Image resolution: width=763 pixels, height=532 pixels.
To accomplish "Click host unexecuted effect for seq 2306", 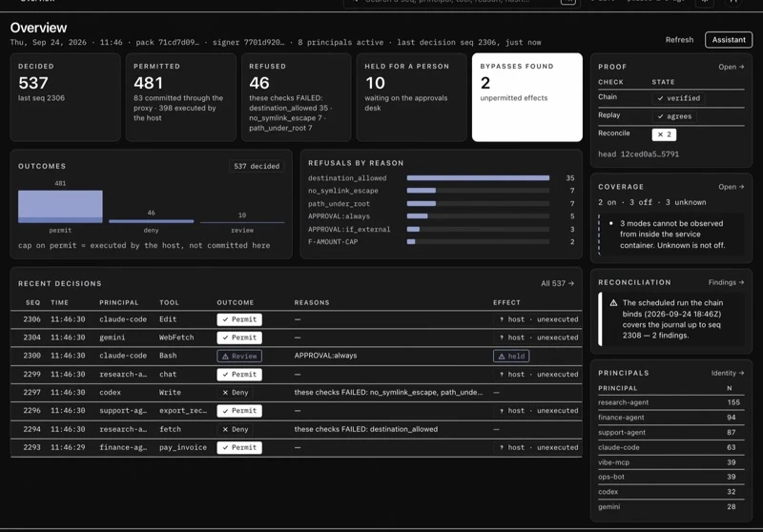I will (x=539, y=319).
